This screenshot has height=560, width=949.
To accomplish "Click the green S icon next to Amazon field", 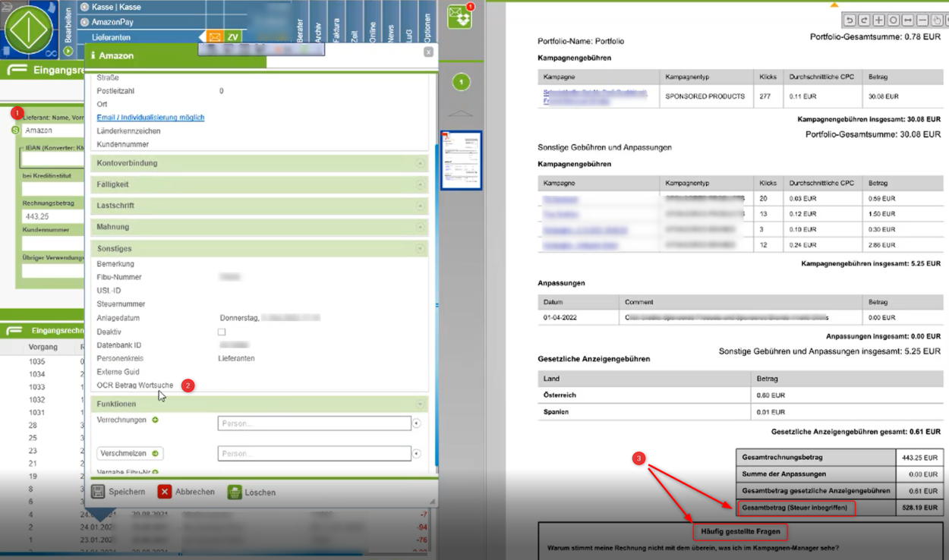I will [16, 131].
